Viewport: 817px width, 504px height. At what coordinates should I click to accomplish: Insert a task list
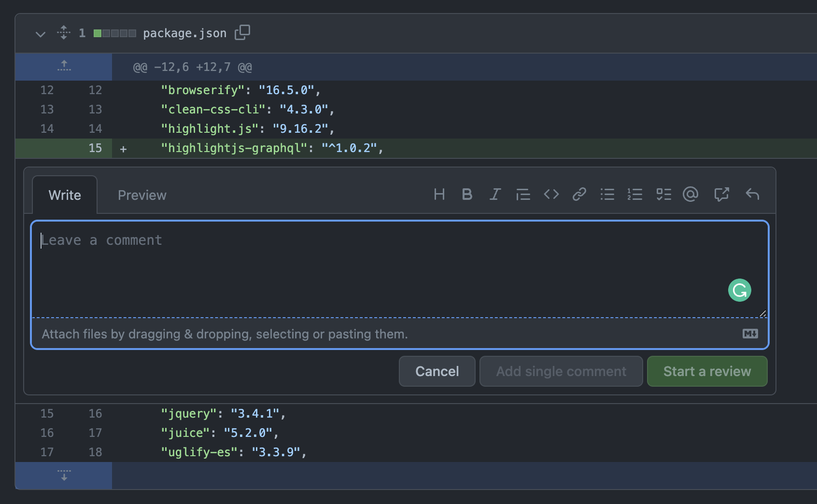pos(663,195)
